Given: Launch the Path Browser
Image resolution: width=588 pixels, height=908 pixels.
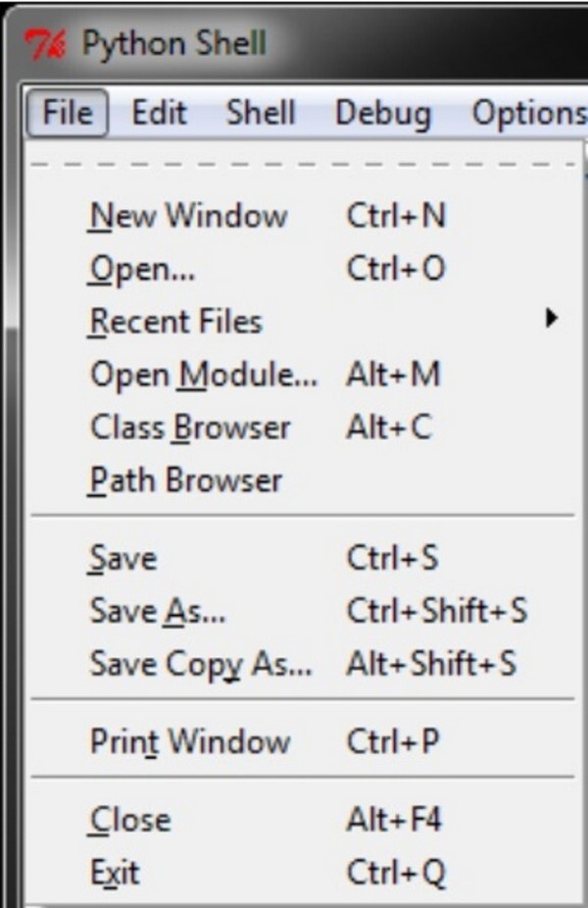Looking at the screenshot, I should pyautogui.click(x=306, y=480).
